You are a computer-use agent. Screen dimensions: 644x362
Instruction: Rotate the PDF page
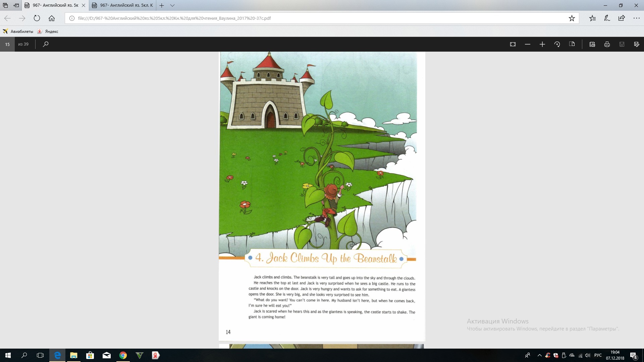pyautogui.click(x=557, y=44)
